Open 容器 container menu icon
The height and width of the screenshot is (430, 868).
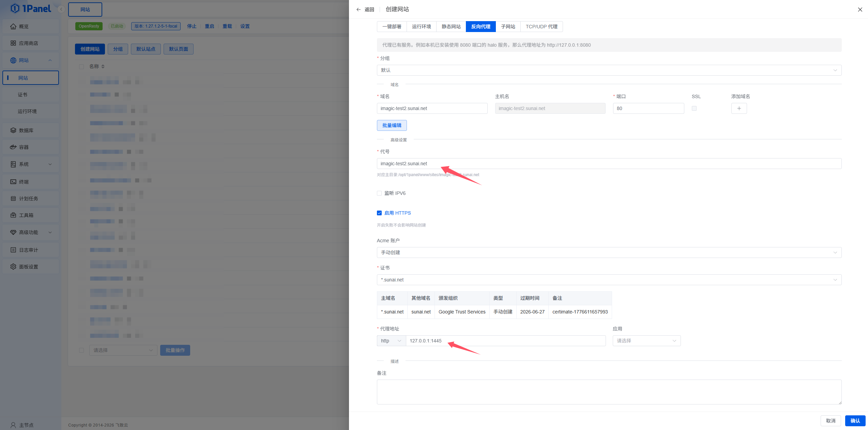pyautogui.click(x=13, y=147)
